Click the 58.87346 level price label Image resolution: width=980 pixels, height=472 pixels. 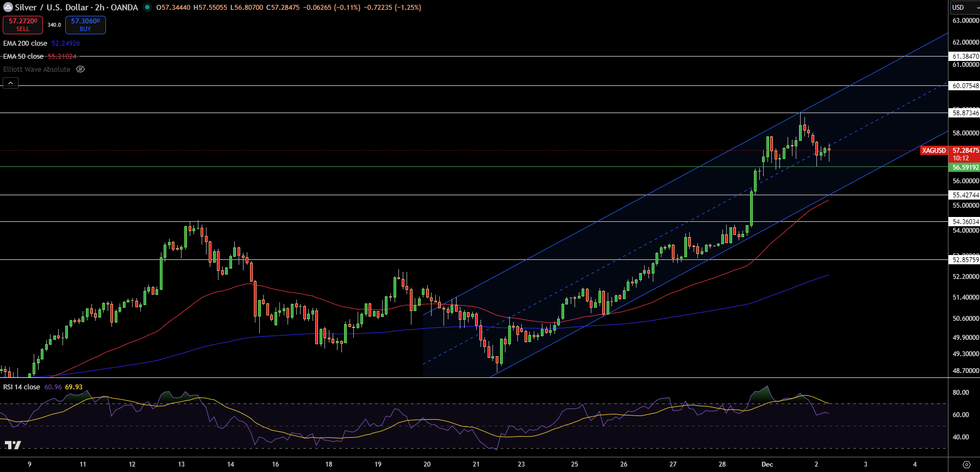point(965,113)
